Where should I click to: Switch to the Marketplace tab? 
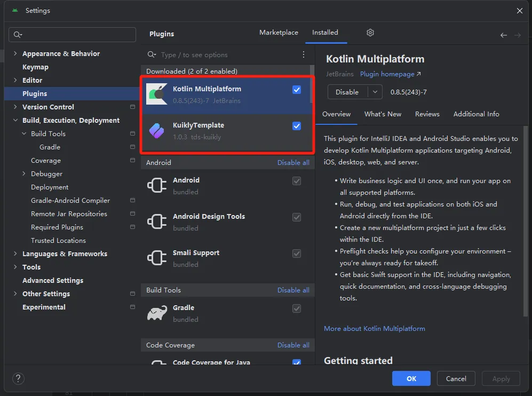click(x=279, y=33)
